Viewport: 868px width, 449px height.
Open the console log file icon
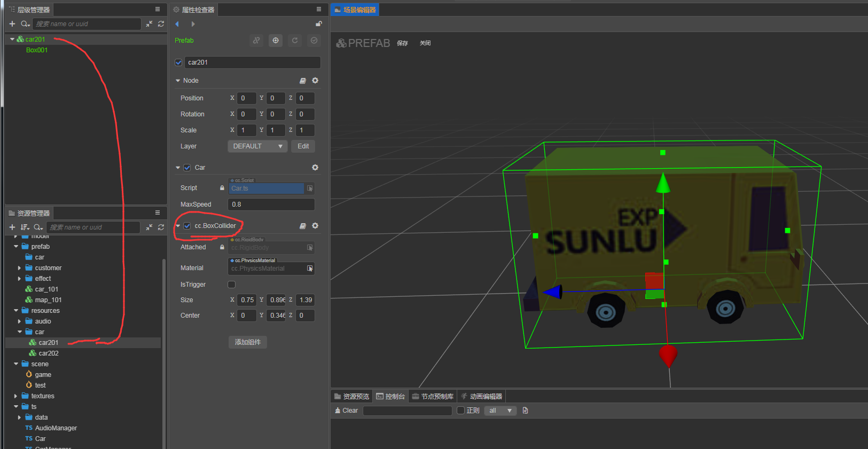click(x=525, y=411)
